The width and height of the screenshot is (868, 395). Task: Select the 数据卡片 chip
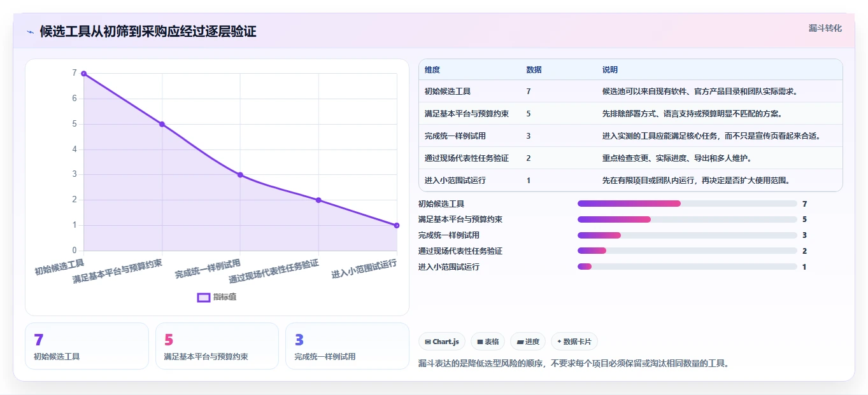[x=574, y=342]
